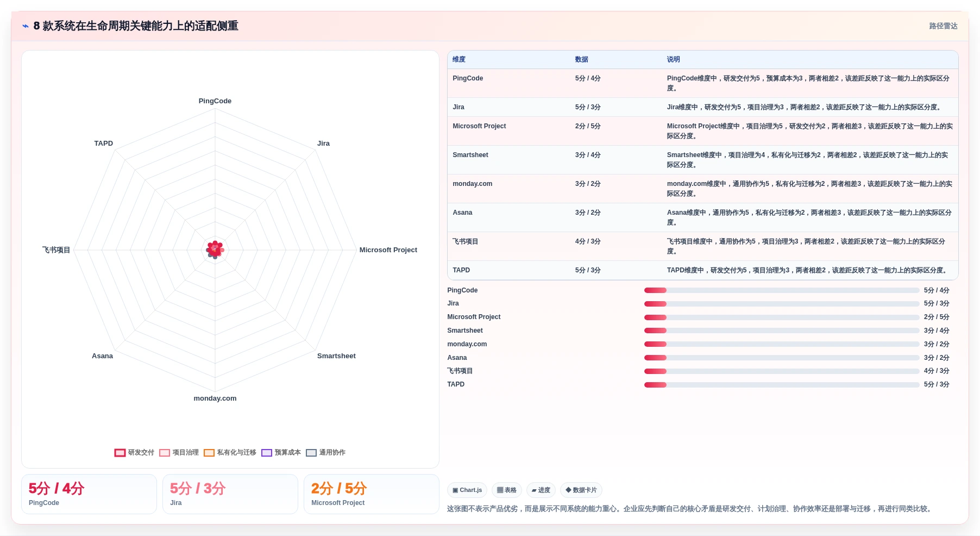This screenshot has width=980, height=536.
Task: Click the TAPD progress bar
Action: 782,385
